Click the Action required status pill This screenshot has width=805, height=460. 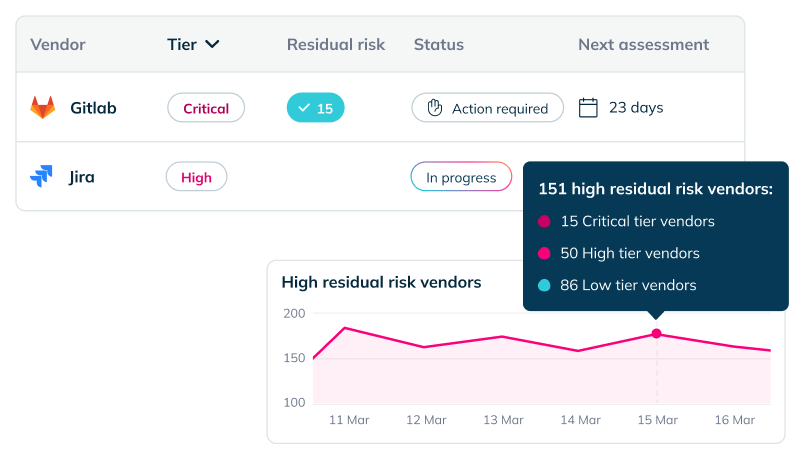[487, 108]
